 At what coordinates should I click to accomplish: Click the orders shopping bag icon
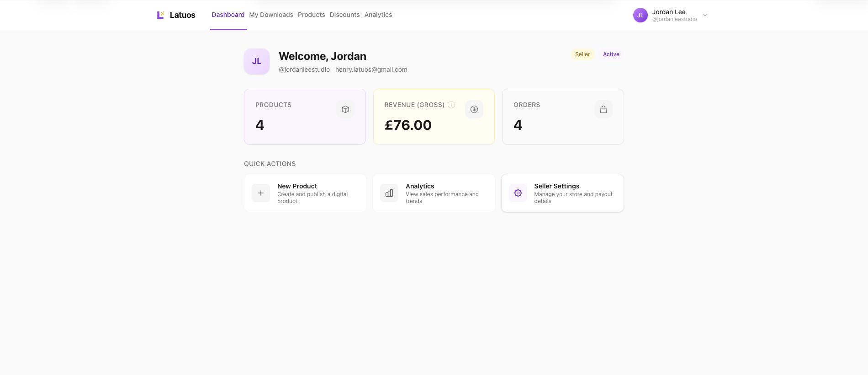click(603, 109)
